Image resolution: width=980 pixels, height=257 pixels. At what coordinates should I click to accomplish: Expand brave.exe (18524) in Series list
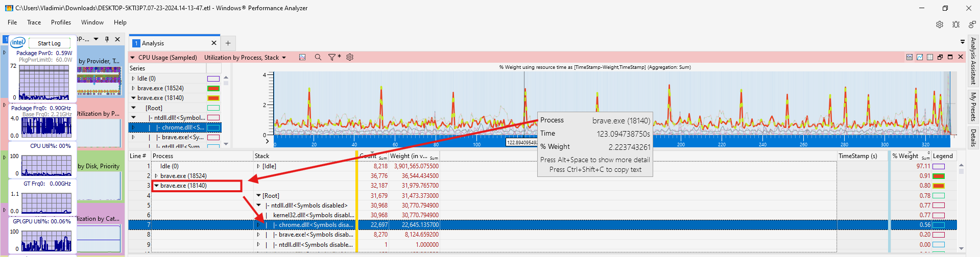[x=133, y=88]
